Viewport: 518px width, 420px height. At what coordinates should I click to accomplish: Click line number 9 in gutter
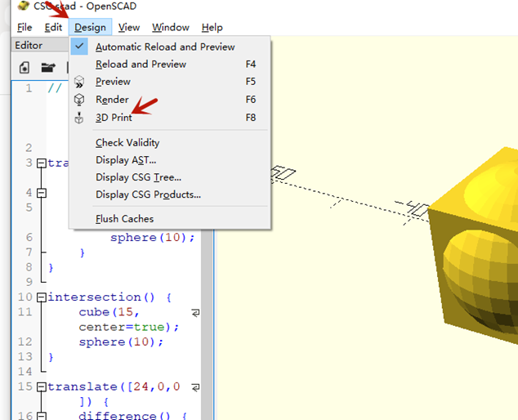[29, 282]
